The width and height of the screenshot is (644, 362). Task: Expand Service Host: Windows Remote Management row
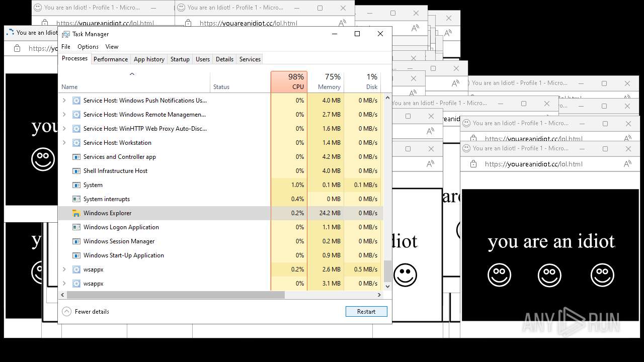tap(64, 115)
